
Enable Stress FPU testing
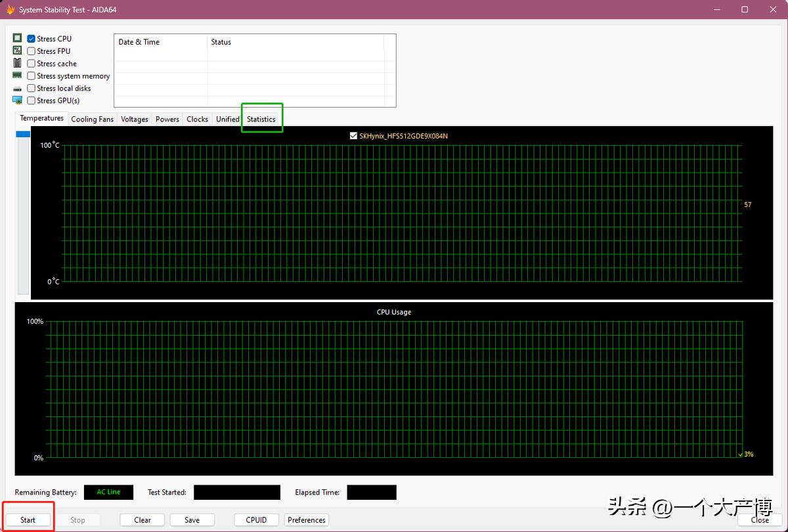tap(30, 51)
